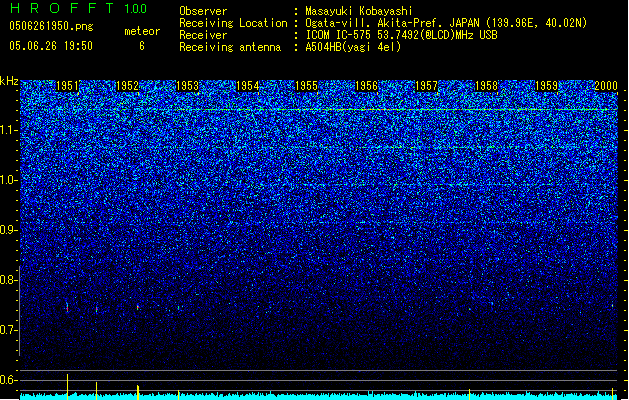Image resolution: width=629 pixels, height=400 pixels.
Task: Click the meteor echo at 1952
Action: pyautogui.click(x=138, y=307)
